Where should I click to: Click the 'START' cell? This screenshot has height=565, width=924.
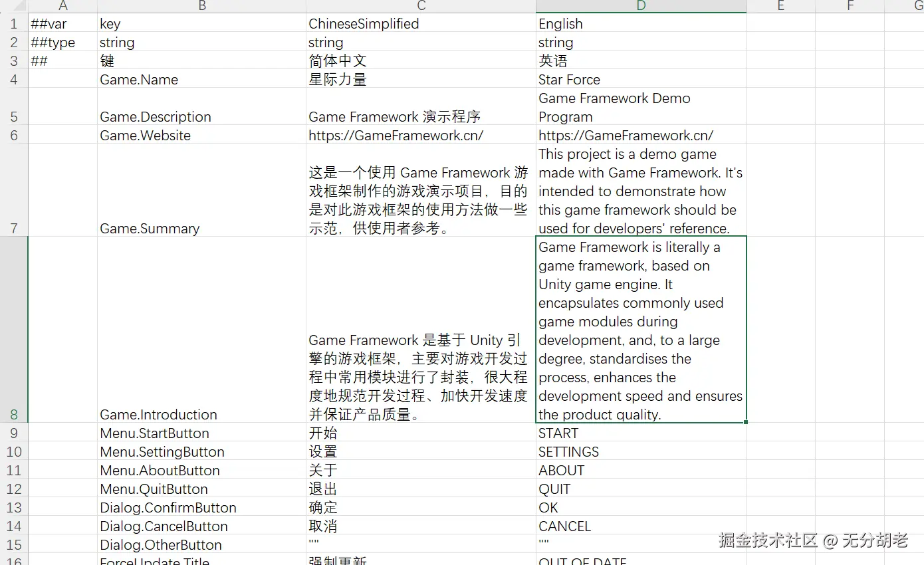[x=641, y=433]
